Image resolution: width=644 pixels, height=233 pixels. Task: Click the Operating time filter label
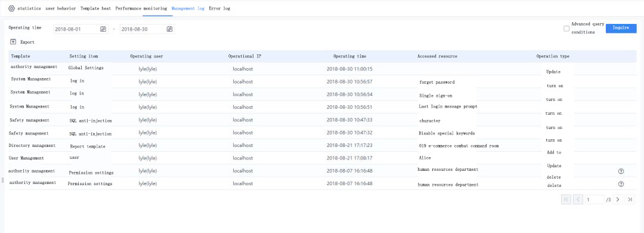tap(25, 27)
